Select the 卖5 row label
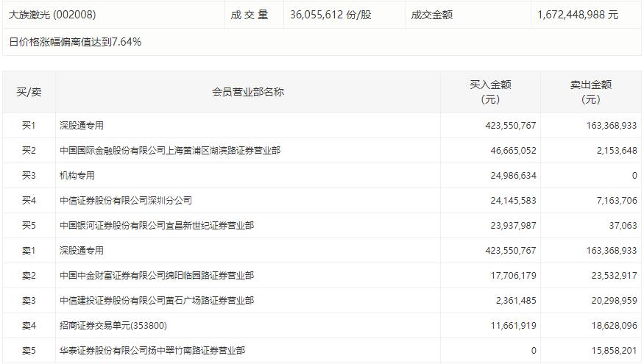Viewport: 644px width, 364px height. tap(29, 351)
